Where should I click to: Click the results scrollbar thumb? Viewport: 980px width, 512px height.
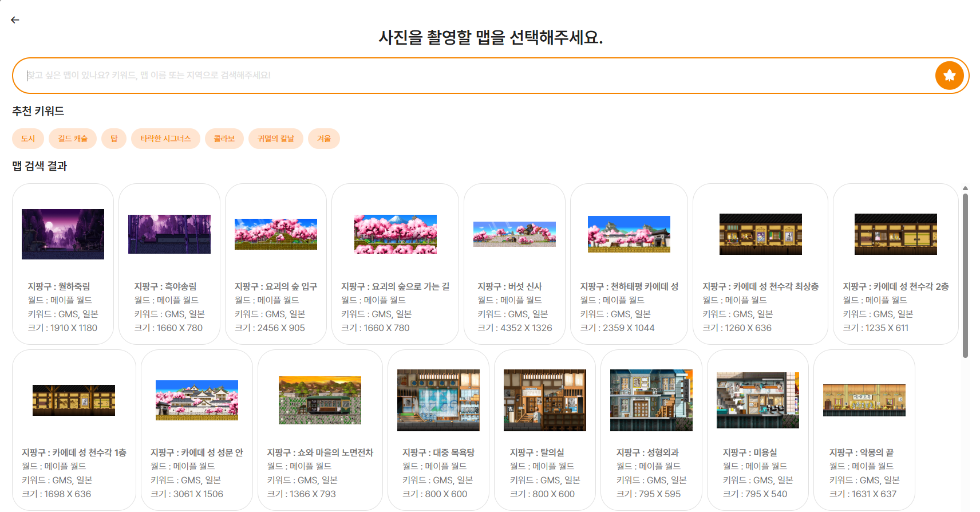(x=965, y=275)
